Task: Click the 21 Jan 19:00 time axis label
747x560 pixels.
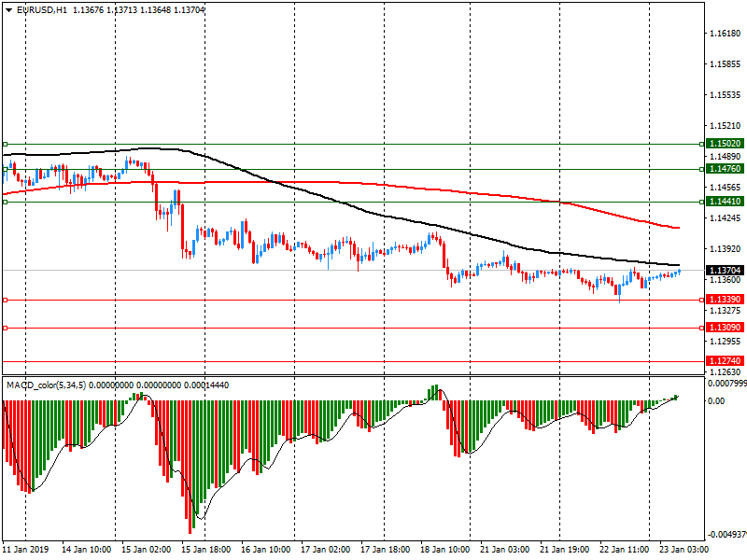Action: pyautogui.click(x=565, y=549)
